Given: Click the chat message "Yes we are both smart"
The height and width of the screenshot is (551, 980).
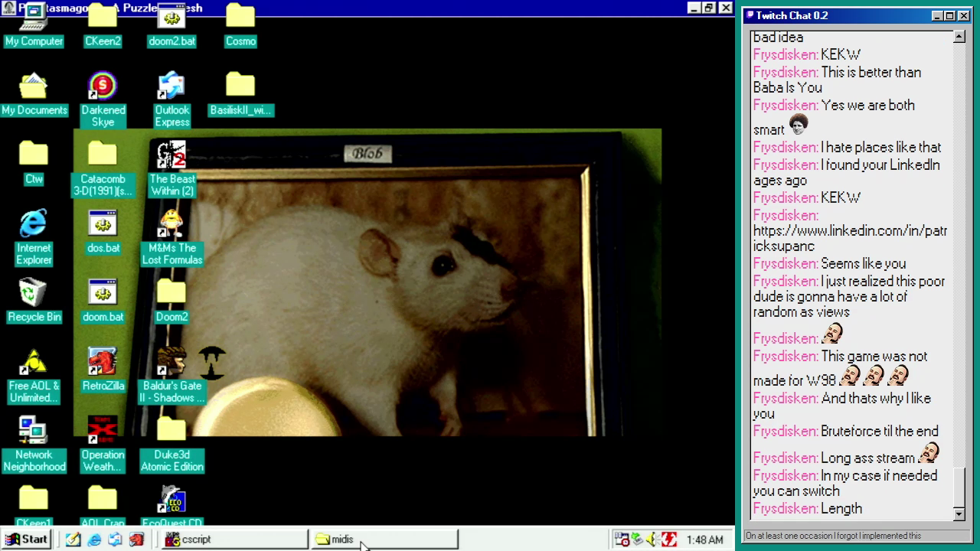Looking at the screenshot, I should coord(834,116).
